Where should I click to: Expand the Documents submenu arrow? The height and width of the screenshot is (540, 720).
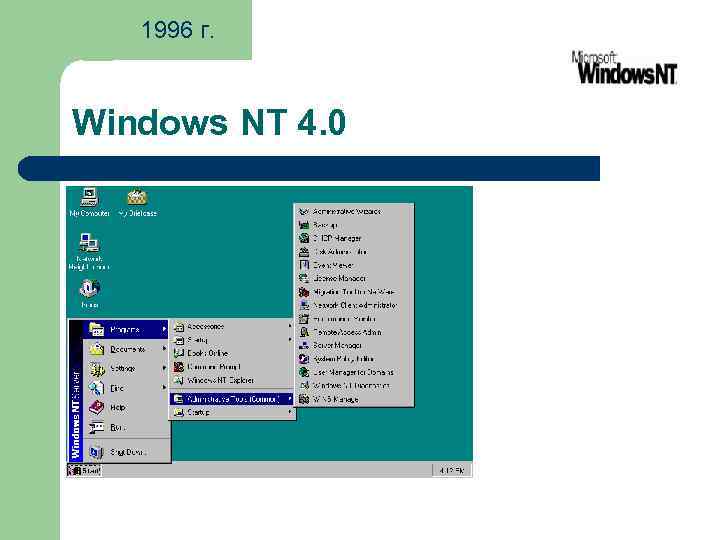tap(164, 349)
